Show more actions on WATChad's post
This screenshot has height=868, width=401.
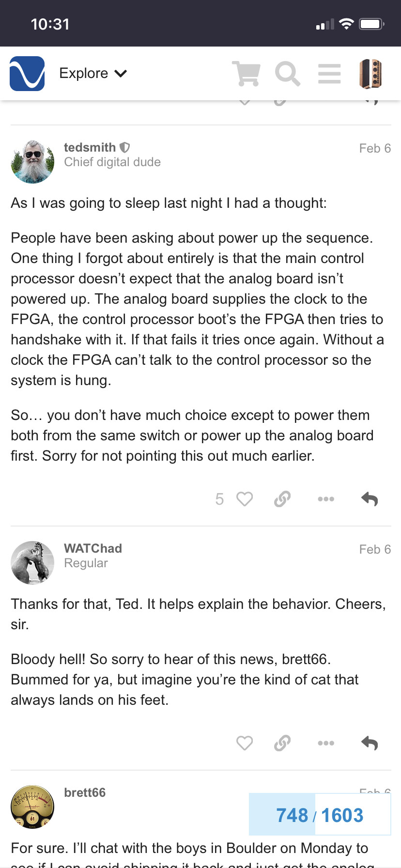(x=326, y=743)
